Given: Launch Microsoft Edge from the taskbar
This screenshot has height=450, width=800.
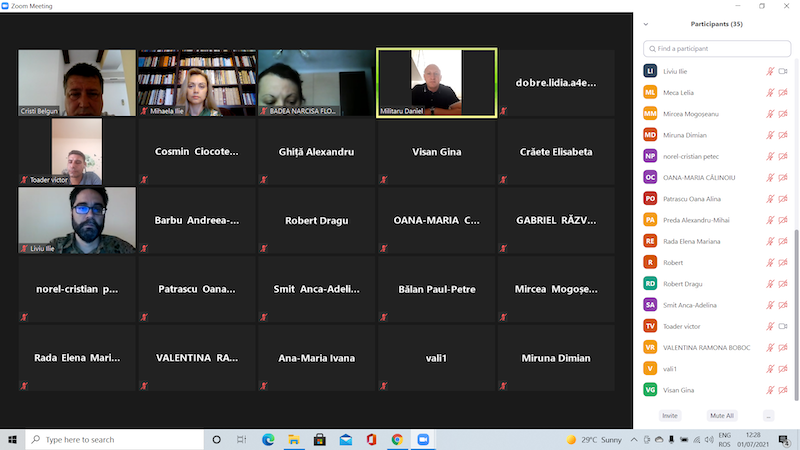Looking at the screenshot, I should point(268,439).
